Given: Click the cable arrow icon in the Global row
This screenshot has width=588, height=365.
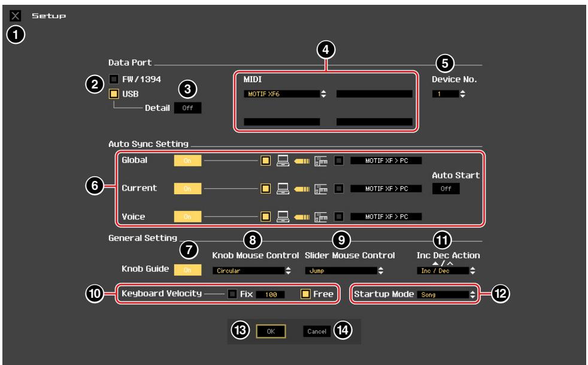Looking at the screenshot, I should pos(302,161).
